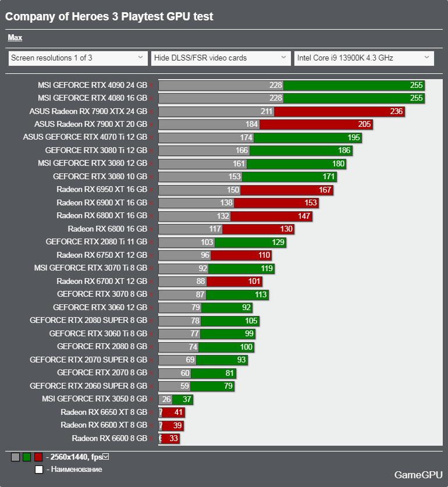The width and height of the screenshot is (448, 487).
Task: Open Intel Core i9 13900K CPU dropdown
Action: 364,58
